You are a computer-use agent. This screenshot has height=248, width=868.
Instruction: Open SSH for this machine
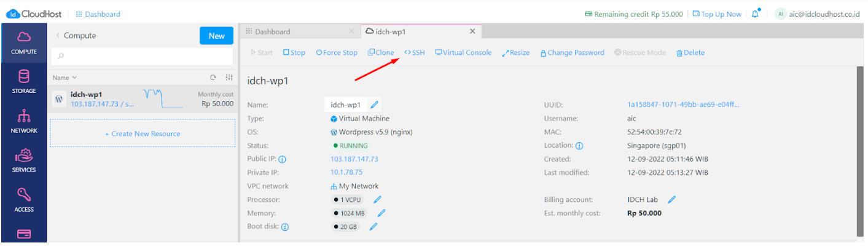pyautogui.click(x=415, y=53)
